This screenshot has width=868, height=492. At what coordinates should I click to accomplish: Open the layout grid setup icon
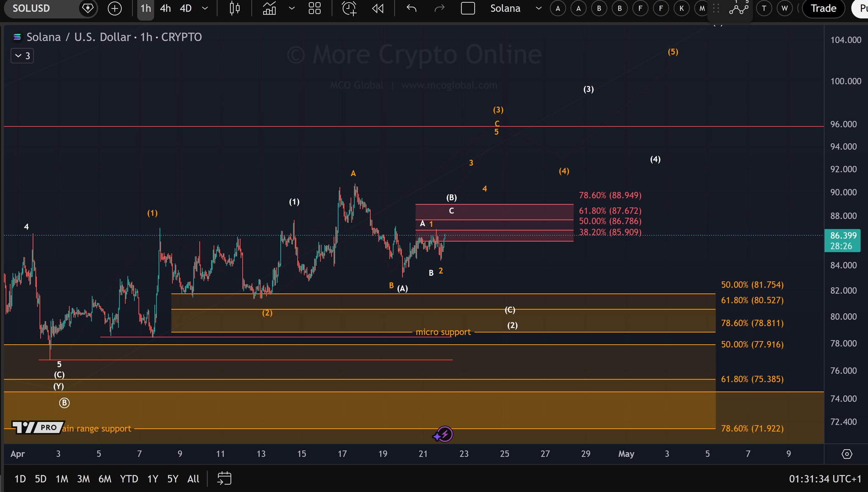click(314, 8)
